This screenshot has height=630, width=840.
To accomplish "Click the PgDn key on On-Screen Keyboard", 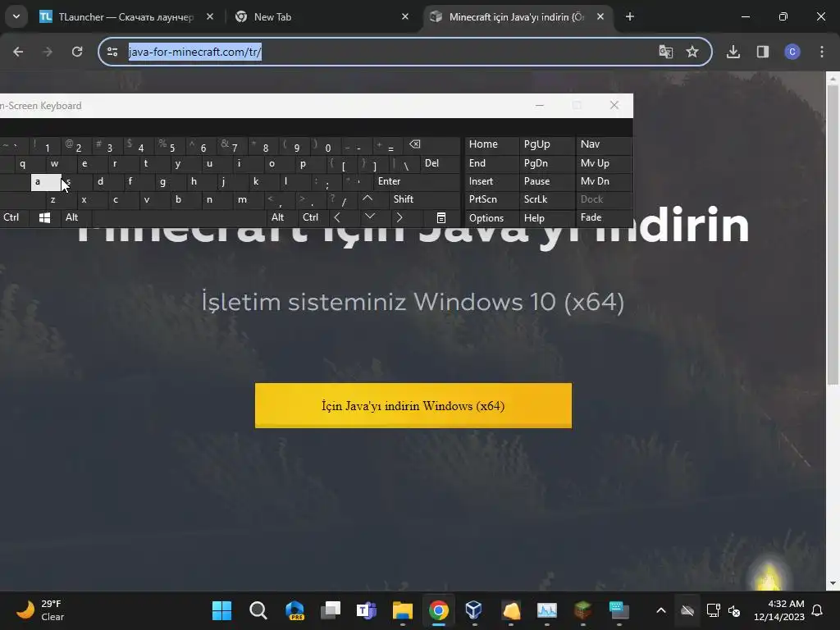I will pos(547,163).
